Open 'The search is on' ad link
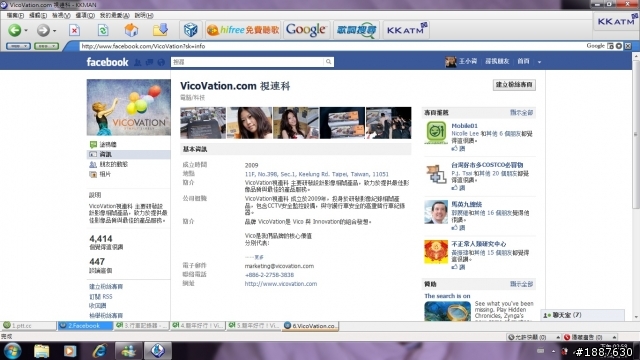640x360 pixels. pyautogui.click(x=447, y=296)
